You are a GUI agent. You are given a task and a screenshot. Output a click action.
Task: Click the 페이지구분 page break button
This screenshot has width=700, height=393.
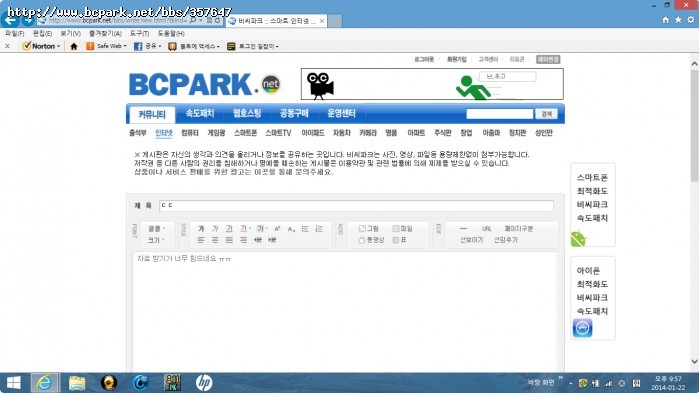coord(519,229)
